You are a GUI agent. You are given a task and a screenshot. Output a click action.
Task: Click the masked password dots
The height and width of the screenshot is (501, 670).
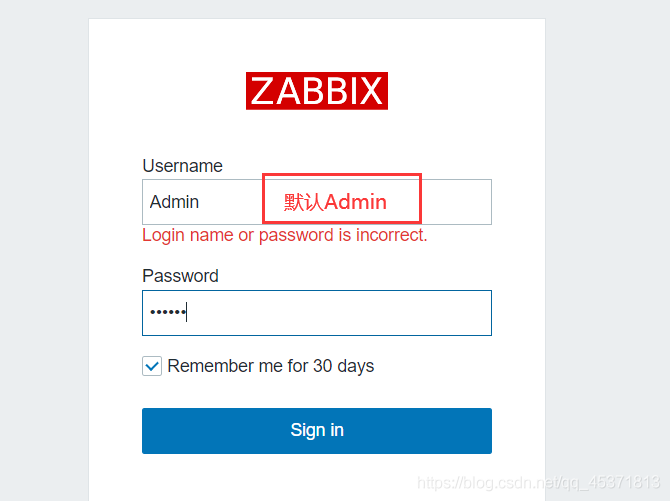(167, 313)
